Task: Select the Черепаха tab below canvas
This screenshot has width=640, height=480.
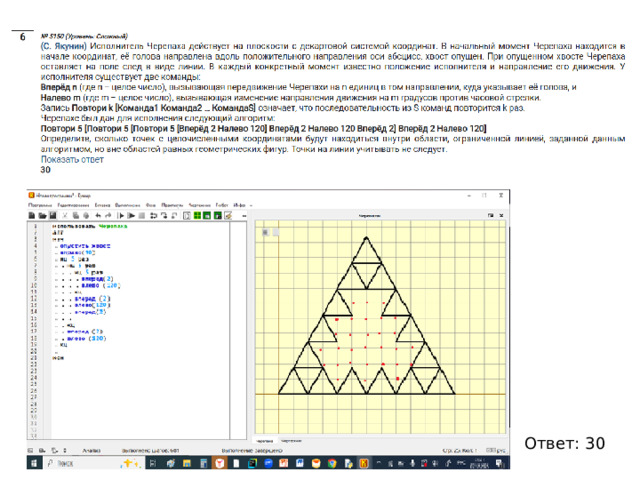Action: (266, 440)
